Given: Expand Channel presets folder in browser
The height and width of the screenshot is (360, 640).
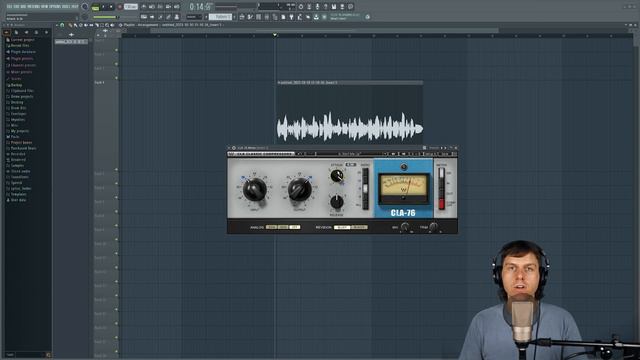Looking at the screenshot, I should pos(21,65).
